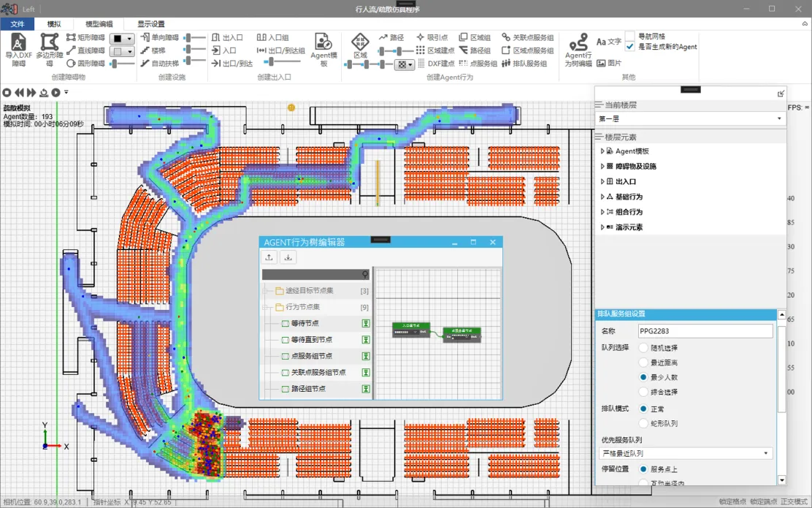812x508 pixels.
Task: Click the 排队服务组 queue service group tool
Action: [x=524, y=64]
